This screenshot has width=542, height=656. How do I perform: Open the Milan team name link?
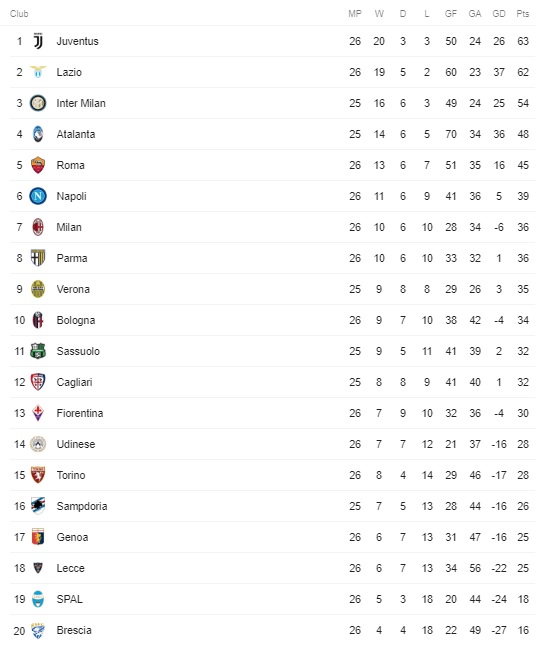click(69, 227)
